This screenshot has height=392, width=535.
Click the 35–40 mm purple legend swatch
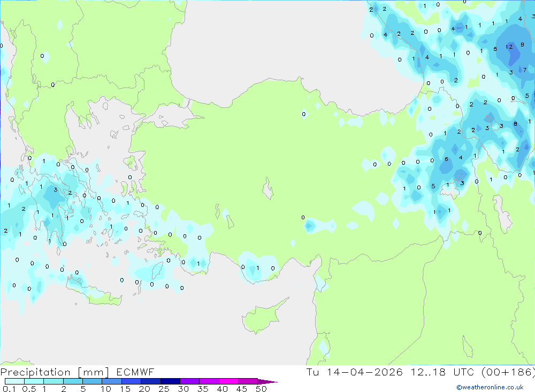pyautogui.click(x=209, y=381)
